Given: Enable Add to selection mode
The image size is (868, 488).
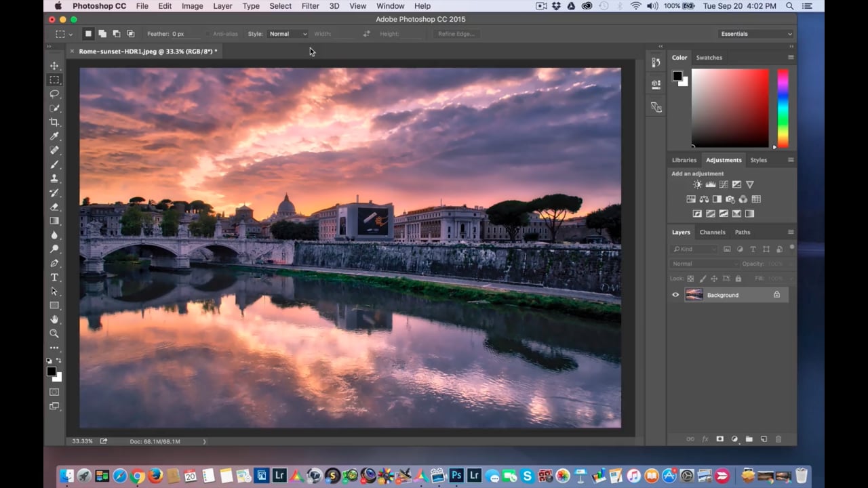Looking at the screenshot, I should tap(102, 34).
